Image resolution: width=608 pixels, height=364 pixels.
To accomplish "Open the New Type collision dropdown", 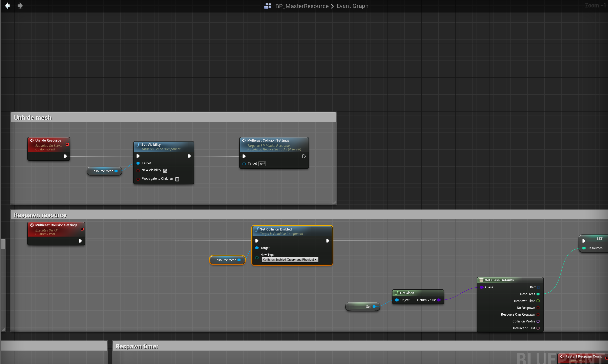I will [290, 260].
